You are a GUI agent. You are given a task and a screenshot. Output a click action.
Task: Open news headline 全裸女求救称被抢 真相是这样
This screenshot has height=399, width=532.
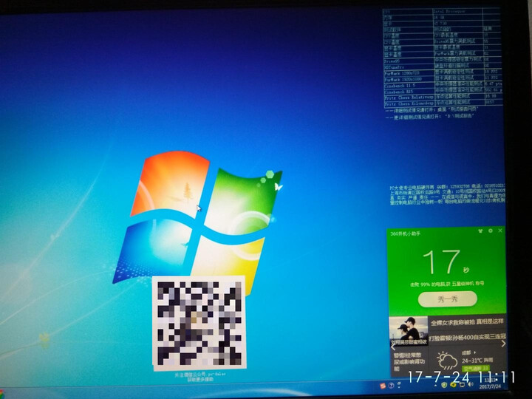click(468, 321)
